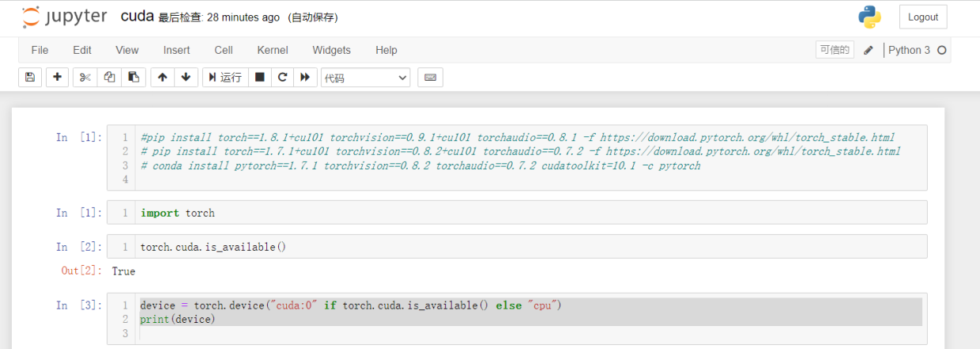Open the Widgets menu
Screen dimensions: 980x349
(331, 50)
